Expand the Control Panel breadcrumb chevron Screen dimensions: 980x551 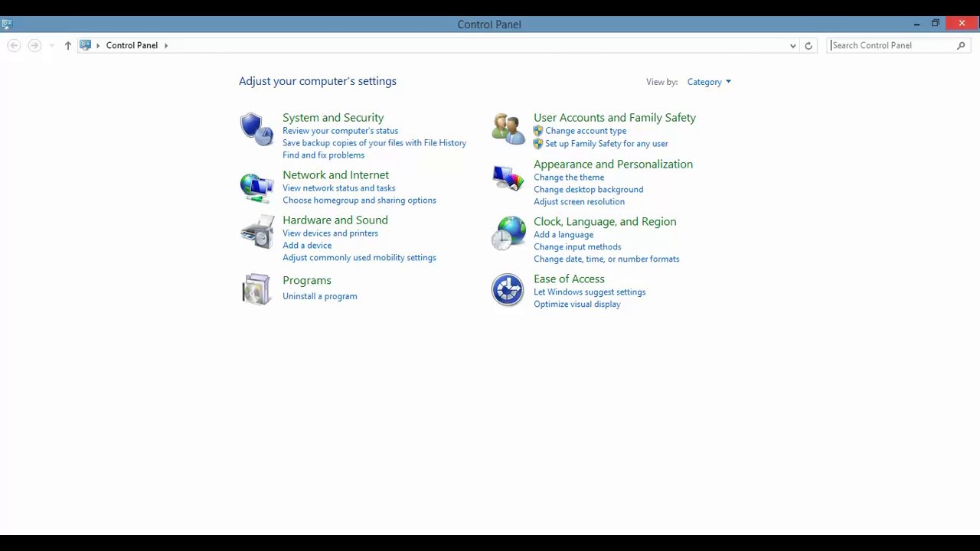point(165,45)
